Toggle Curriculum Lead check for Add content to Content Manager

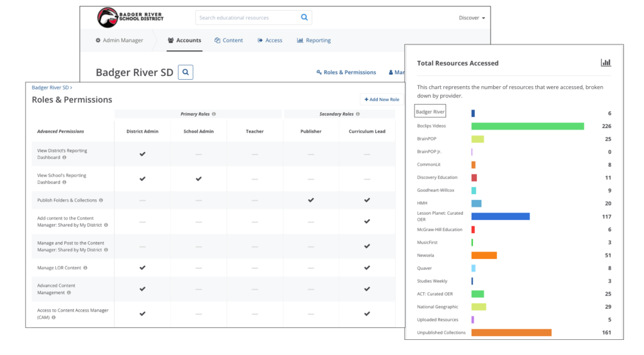(367, 222)
